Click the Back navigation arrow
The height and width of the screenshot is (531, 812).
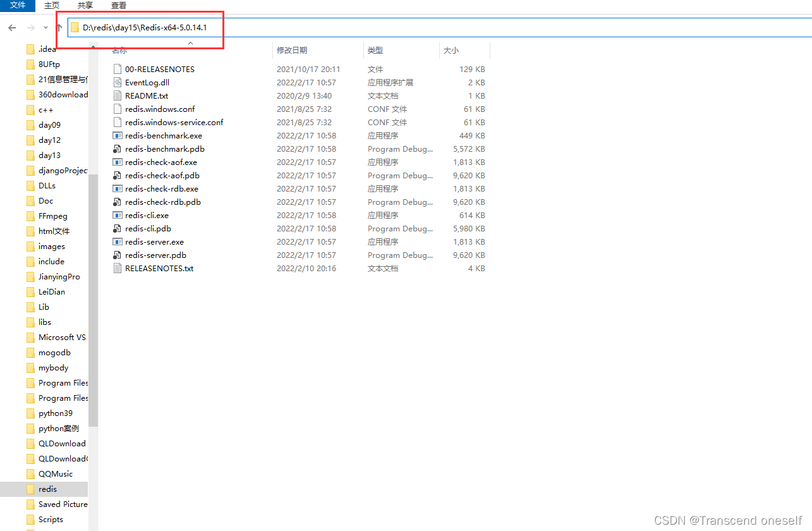[x=12, y=28]
